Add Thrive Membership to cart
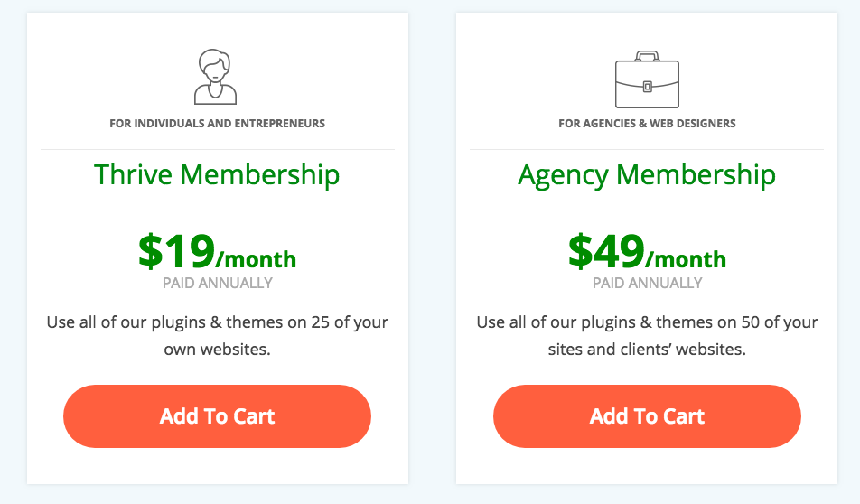This screenshot has height=504, width=860. 217,416
